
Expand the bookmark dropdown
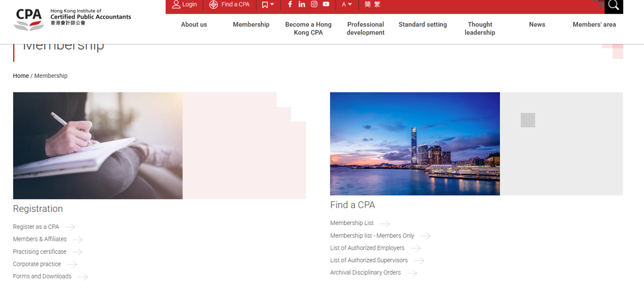268,4
